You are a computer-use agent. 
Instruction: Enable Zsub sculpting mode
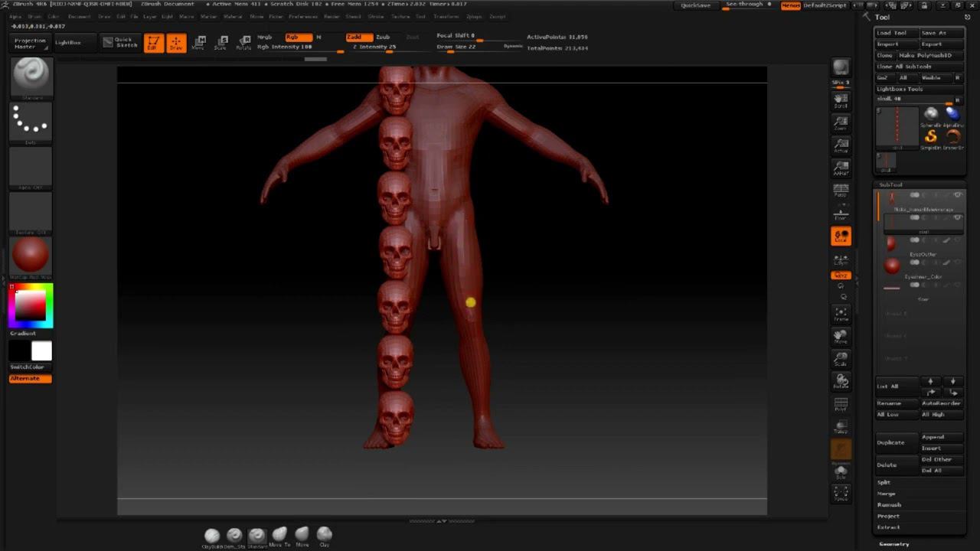383,37
